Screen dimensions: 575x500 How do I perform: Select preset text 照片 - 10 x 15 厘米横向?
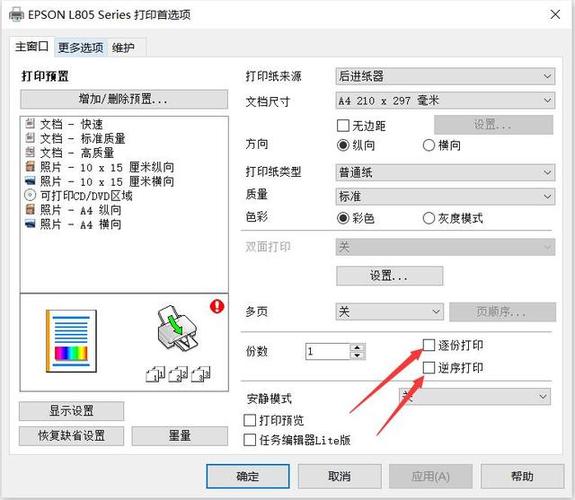107,181
